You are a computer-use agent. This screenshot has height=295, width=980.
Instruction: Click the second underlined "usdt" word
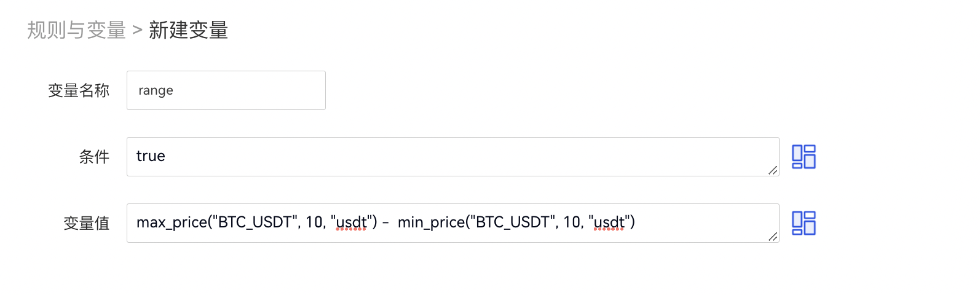[609, 222]
